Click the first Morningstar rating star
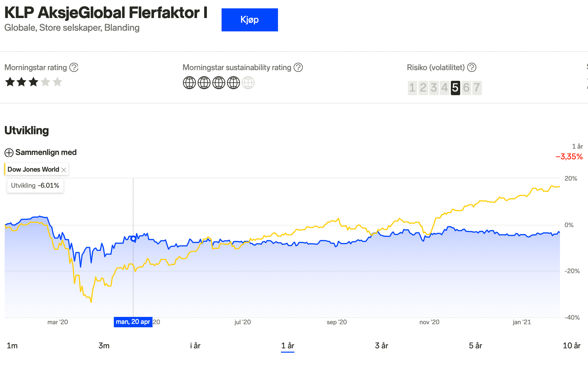 [x=10, y=82]
